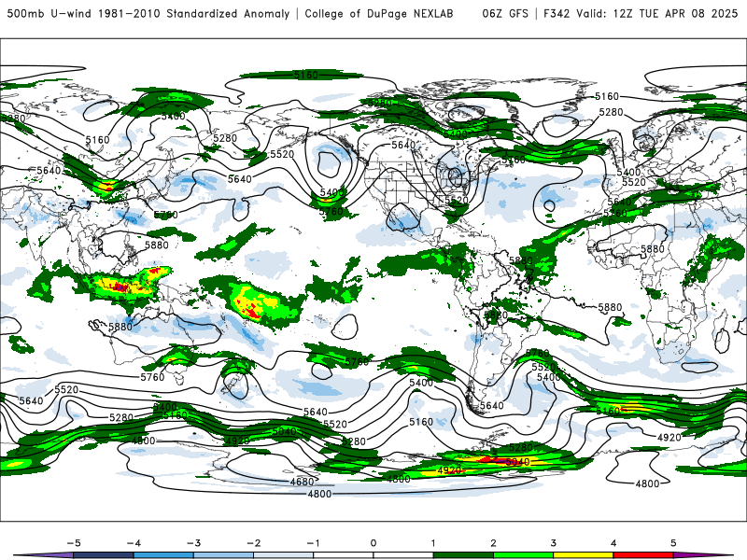Click the '-1' colorbar tick label

coord(313,543)
